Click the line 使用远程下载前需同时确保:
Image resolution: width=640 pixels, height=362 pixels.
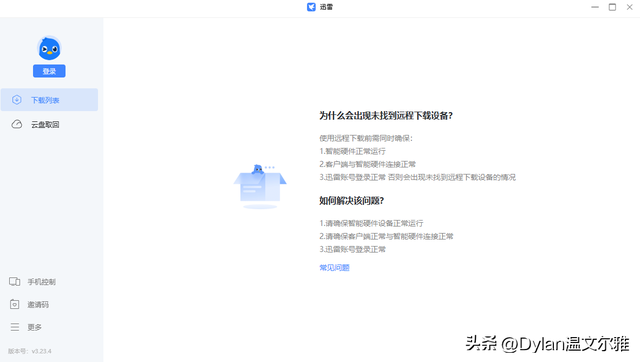tap(366, 138)
